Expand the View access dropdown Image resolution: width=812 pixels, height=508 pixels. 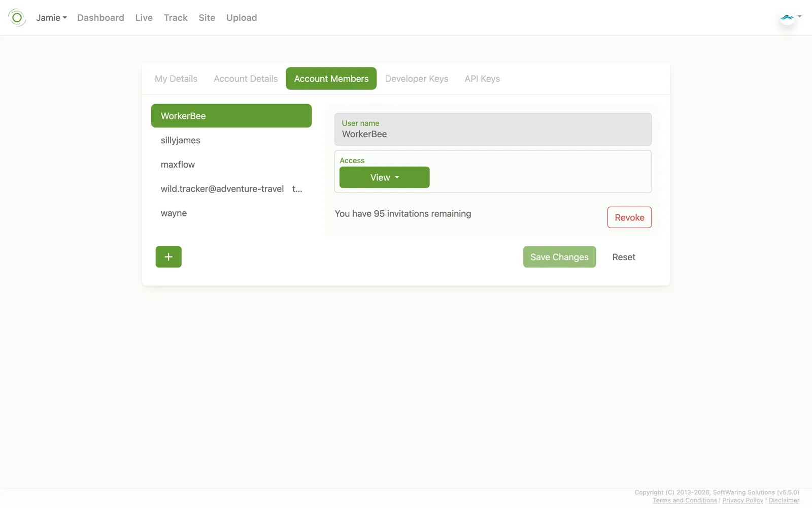coord(384,177)
